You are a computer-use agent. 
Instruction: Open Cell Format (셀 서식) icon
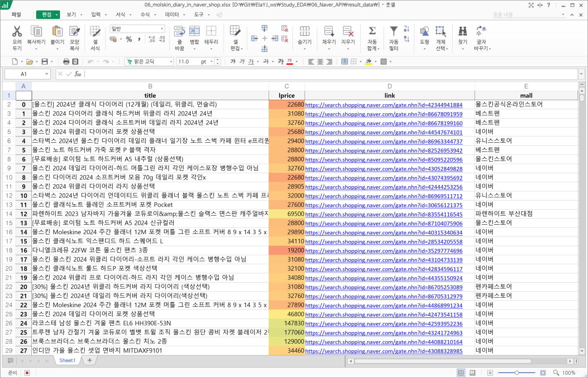(95, 31)
